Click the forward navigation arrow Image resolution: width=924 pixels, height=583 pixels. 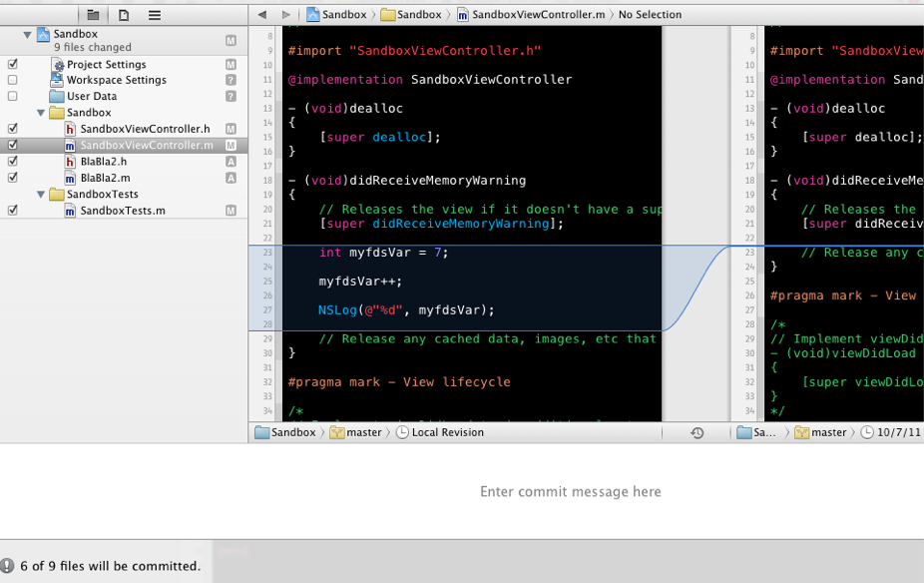[285, 15]
